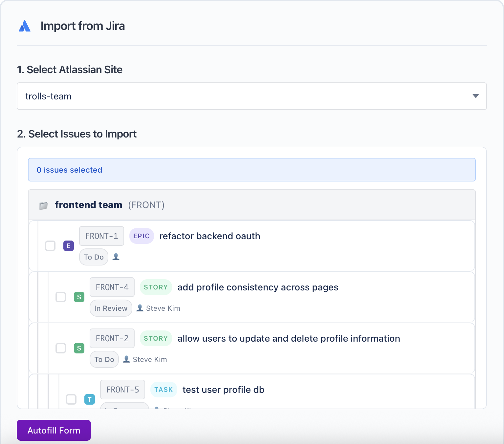Click the person icon beside To Do on FRONT-1

[x=116, y=257]
